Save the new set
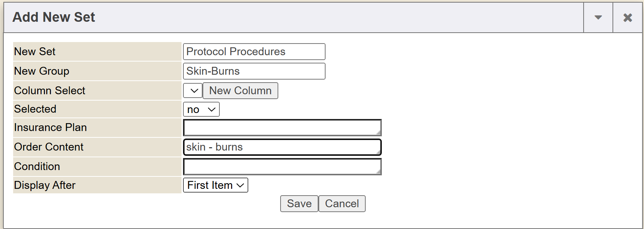The height and width of the screenshot is (229, 644). tap(299, 204)
